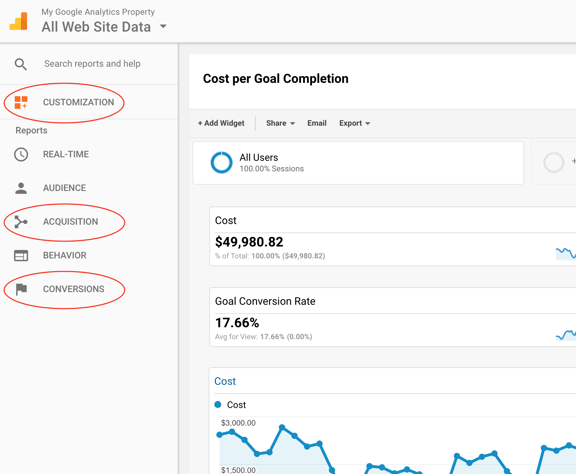Click the Behavior window icon
The height and width of the screenshot is (474, 576).
pyautogui.click(x=21, y=255)
